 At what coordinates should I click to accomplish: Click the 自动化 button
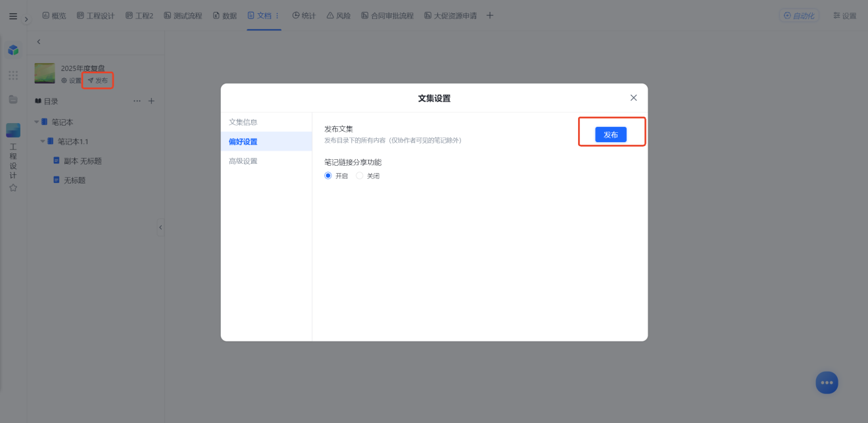click(799, 16)
